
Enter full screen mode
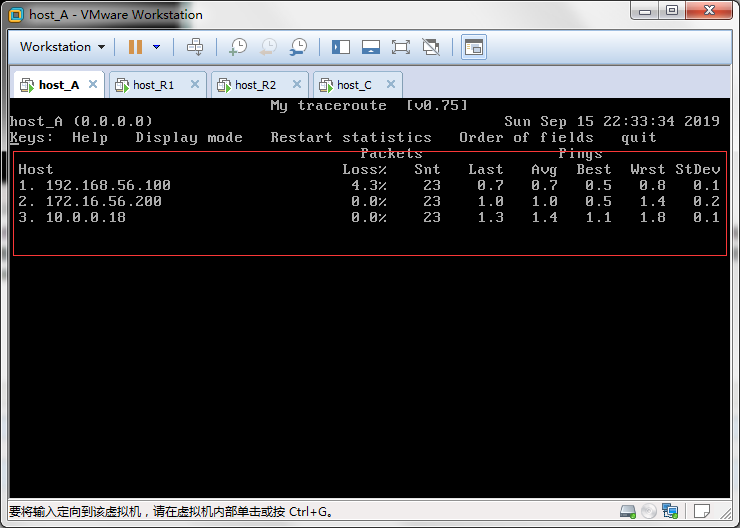point(401,47)
